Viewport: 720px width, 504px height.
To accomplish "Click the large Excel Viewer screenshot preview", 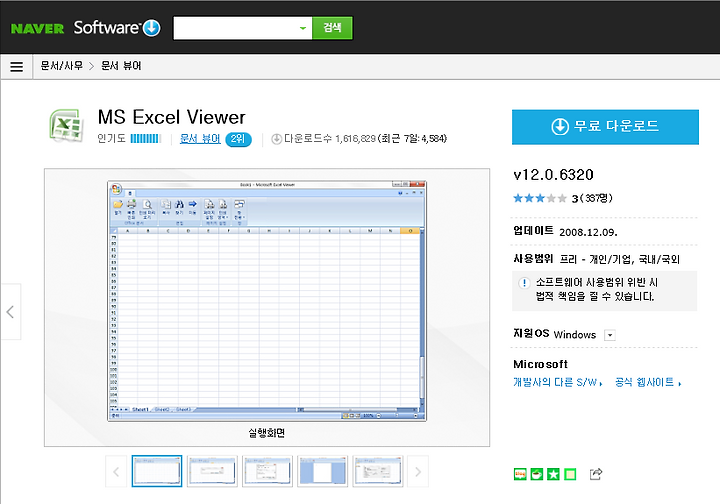I will pyautogui.click(x=267, y=301).
